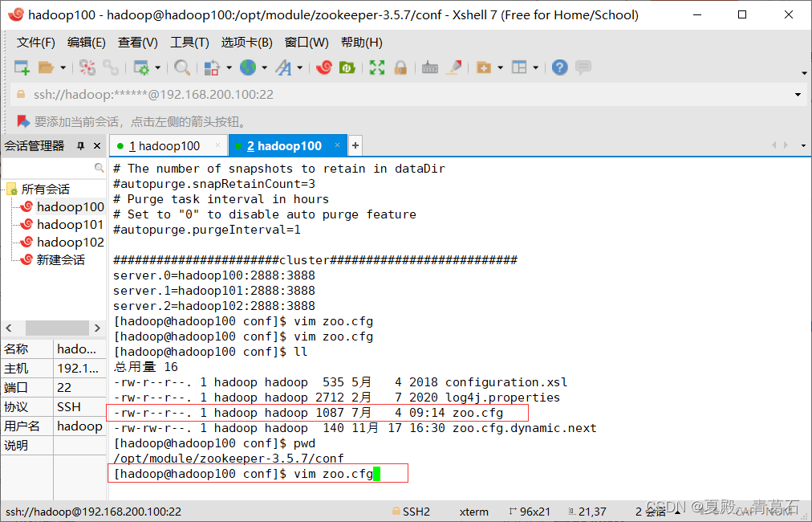Open the tab list dropdown arrow
This screenshot has height=522, width=812.
[x=803, y=145]
